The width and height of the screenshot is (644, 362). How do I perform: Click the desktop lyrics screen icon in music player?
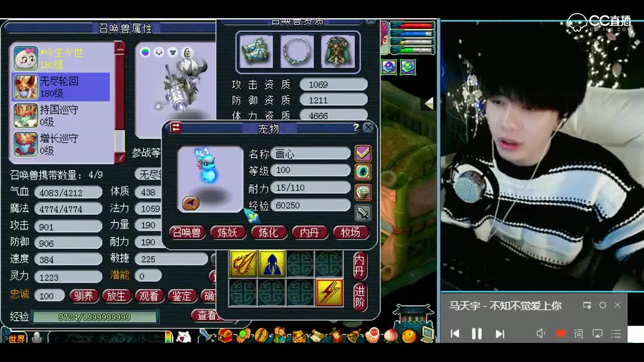coord(597,334)
